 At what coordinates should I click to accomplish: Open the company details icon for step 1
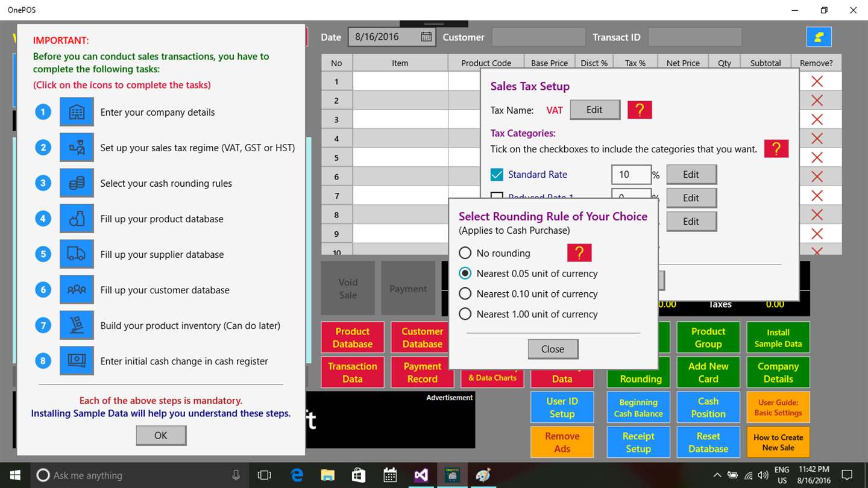click(x=77, y=112)
